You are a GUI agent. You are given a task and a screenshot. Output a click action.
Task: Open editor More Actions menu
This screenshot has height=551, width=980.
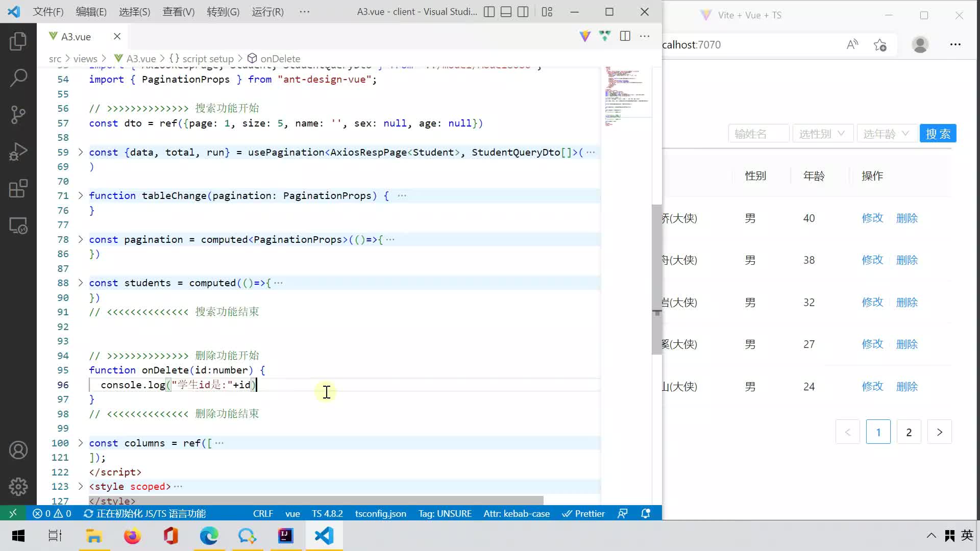(645, 36)
